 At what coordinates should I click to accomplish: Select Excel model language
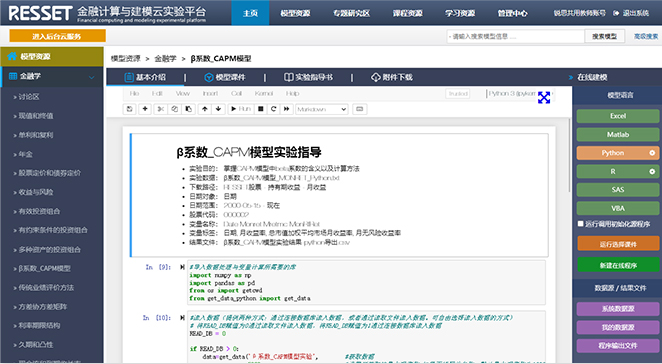pyautogui.click(x=618, y=116)
